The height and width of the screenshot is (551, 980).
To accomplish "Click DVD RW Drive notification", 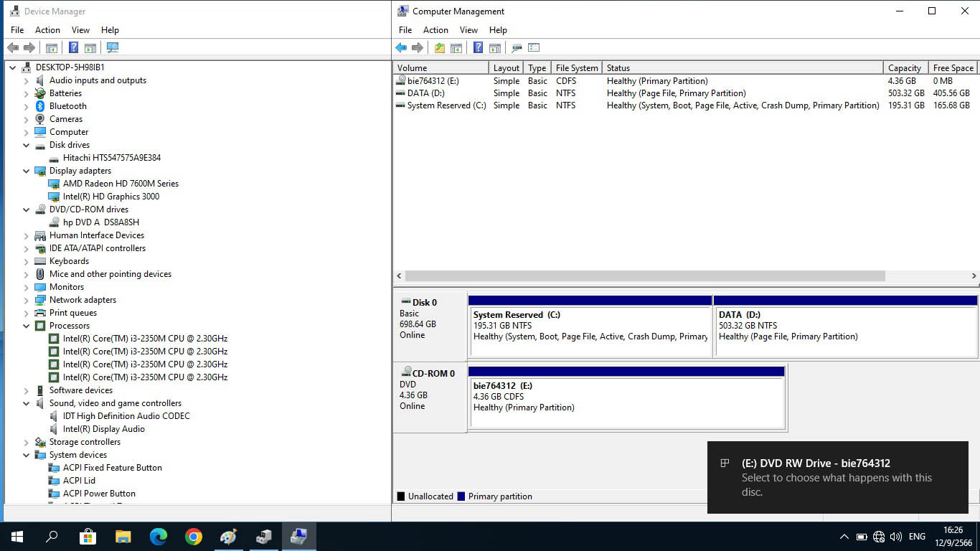I will click(x=838, y=477).
